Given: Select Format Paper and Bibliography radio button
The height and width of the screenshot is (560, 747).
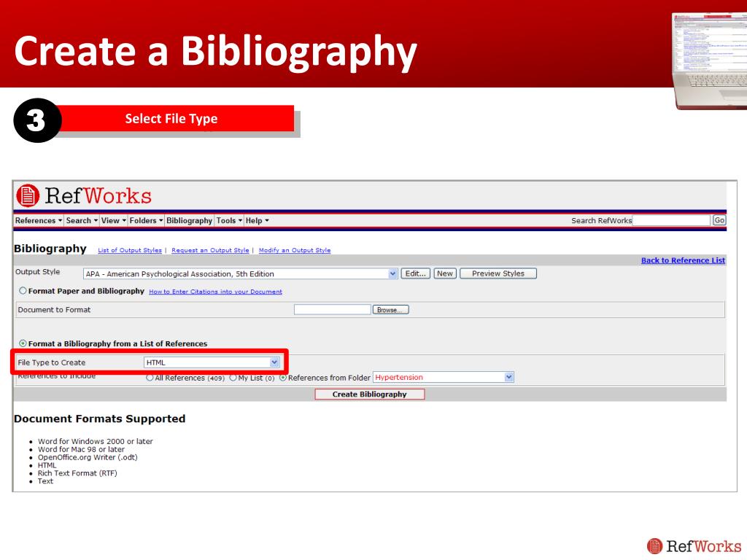Looking at the screenshot, I should click(23, 290).
